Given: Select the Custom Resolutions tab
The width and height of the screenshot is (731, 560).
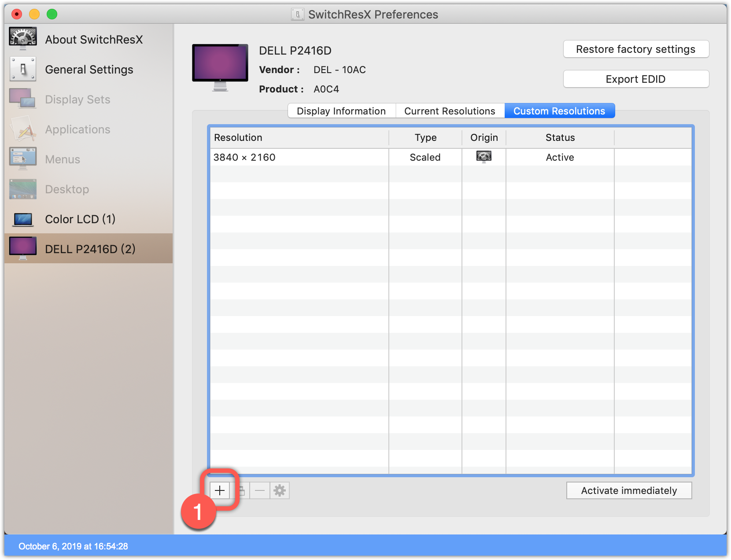Looking at the screenshot, I should 559,111.
